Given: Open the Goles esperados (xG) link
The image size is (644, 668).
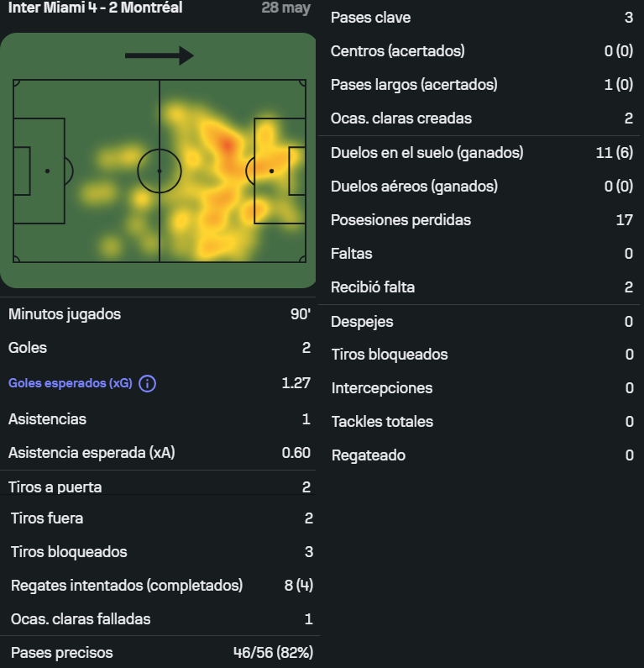Looking at the screenshot, I should coord(71,383).
